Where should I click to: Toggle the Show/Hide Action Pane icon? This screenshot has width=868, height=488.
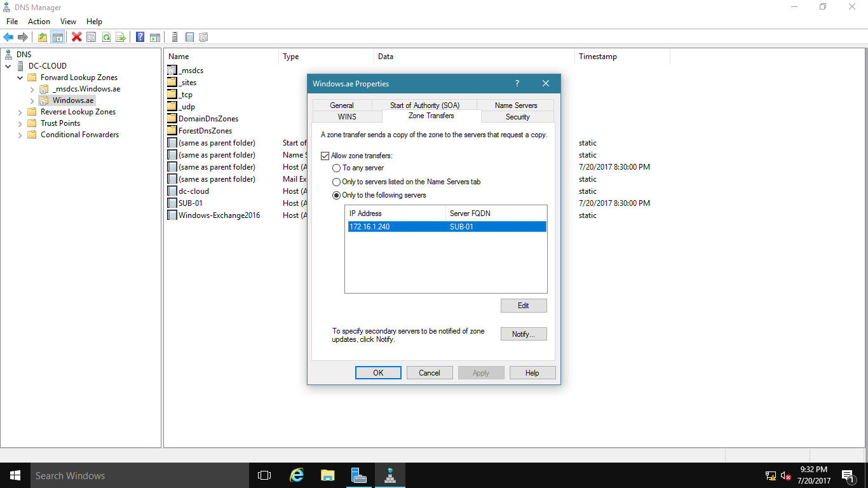(154, 37)
